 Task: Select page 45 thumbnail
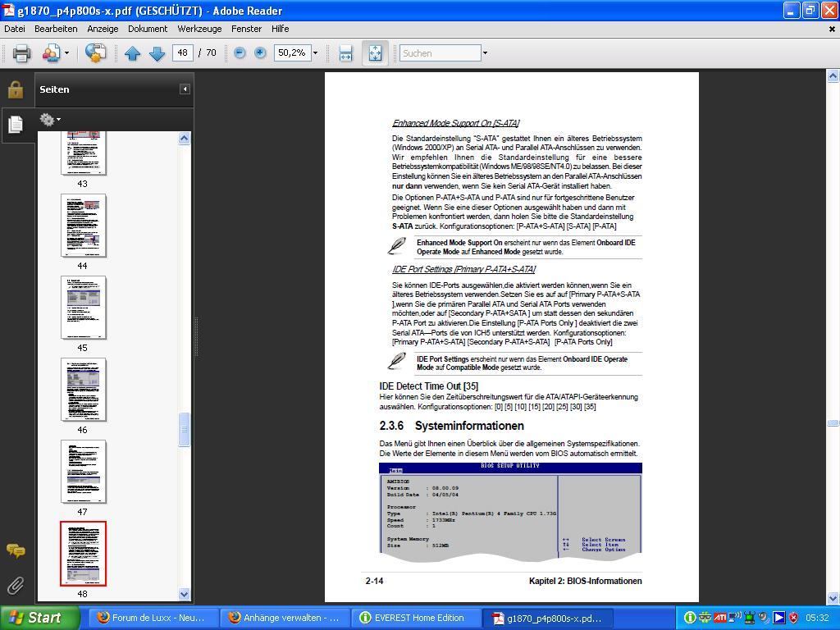tap(84, 308)
